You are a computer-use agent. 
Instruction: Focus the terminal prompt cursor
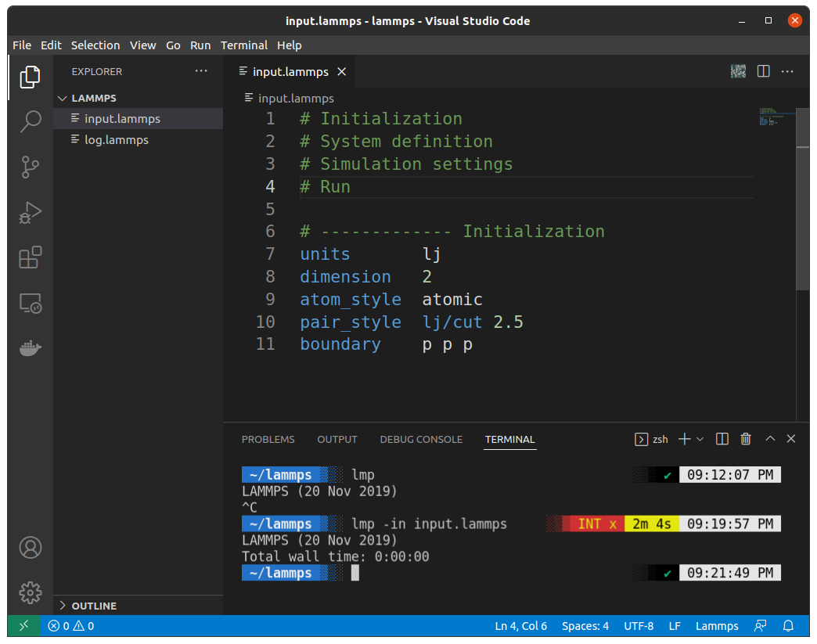coord(355,573)
